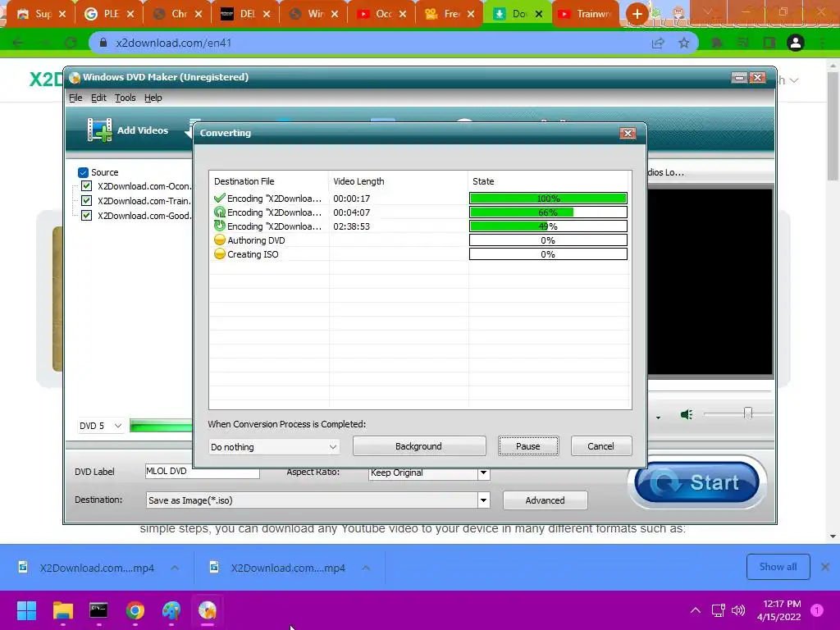The image size is (840, 630).
Task: Expand options for first downloaded mp4
Action: click(176, 568)
